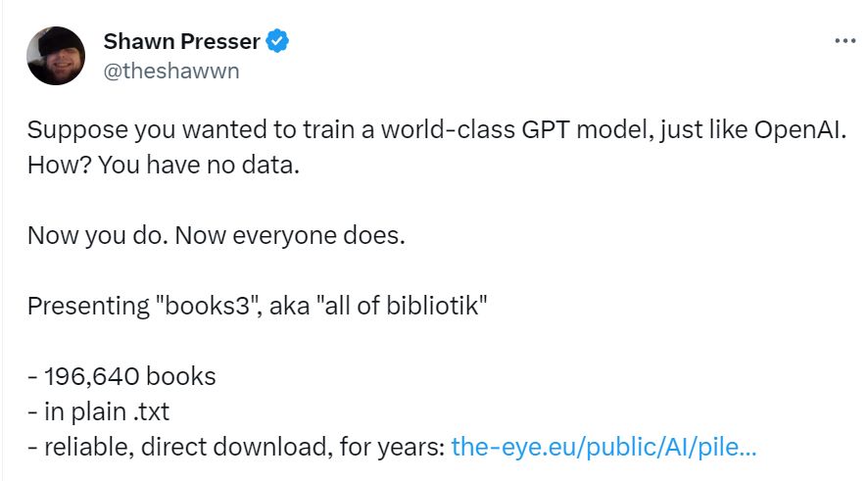Click the line starting "Suppose you wanted"
868x481 pixels.
pos(437,130)
